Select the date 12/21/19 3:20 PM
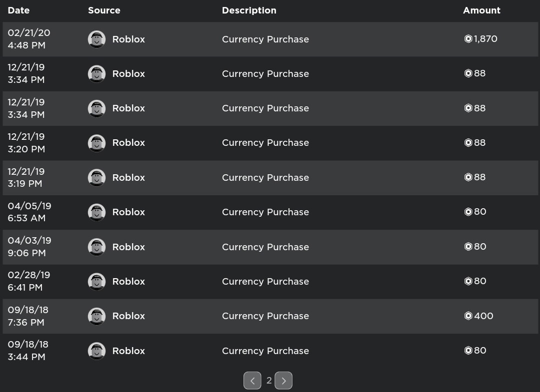The image size is (540, 392). (26, 143)
